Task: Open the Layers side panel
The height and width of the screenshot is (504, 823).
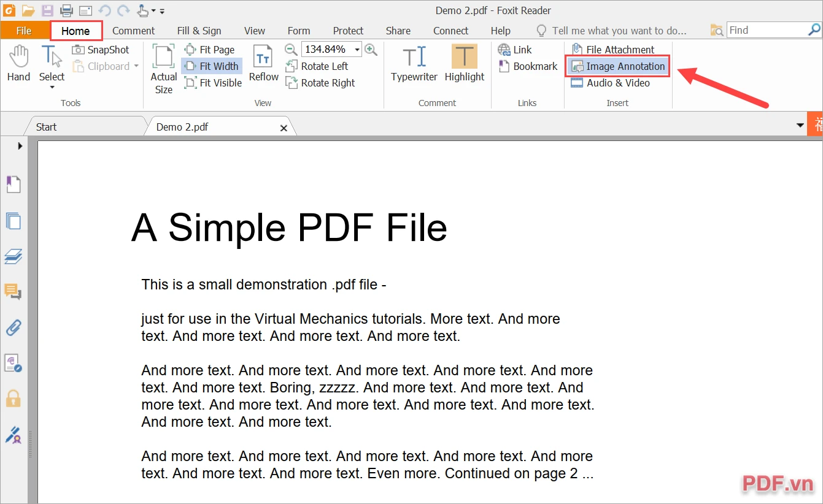Action: tap(14, 256)
